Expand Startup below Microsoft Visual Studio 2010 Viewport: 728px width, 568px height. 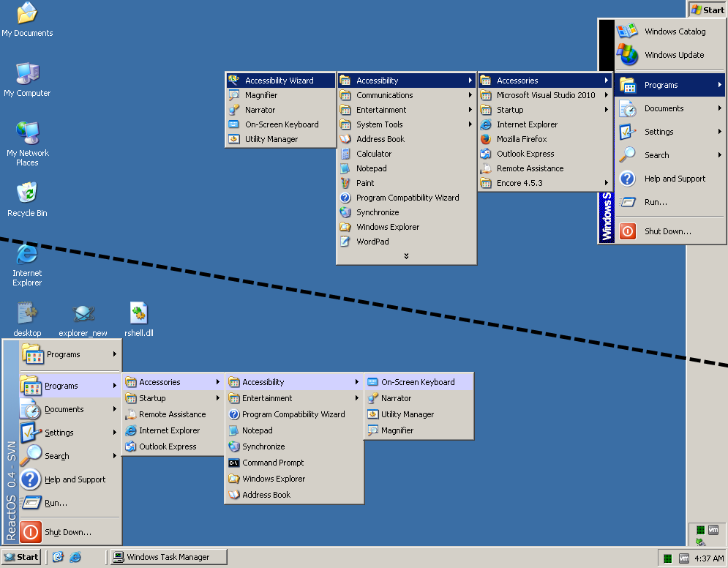[545, 110]
